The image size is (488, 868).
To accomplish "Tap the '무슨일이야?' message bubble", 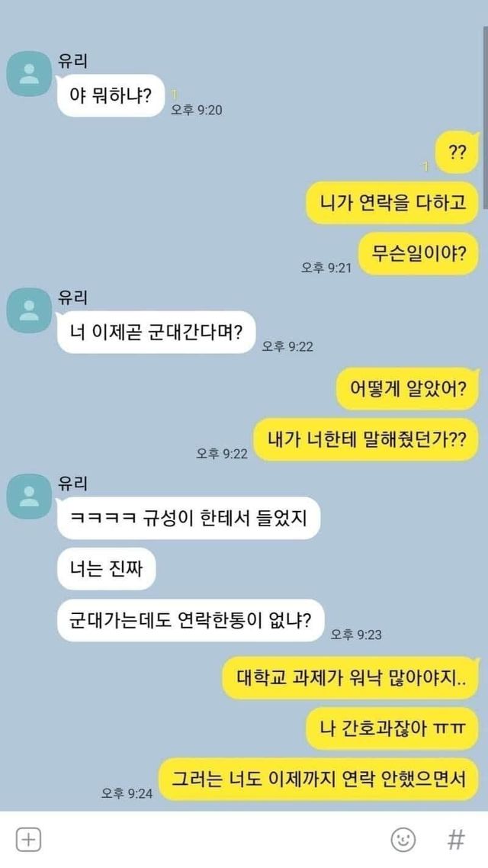I will 419,253.
